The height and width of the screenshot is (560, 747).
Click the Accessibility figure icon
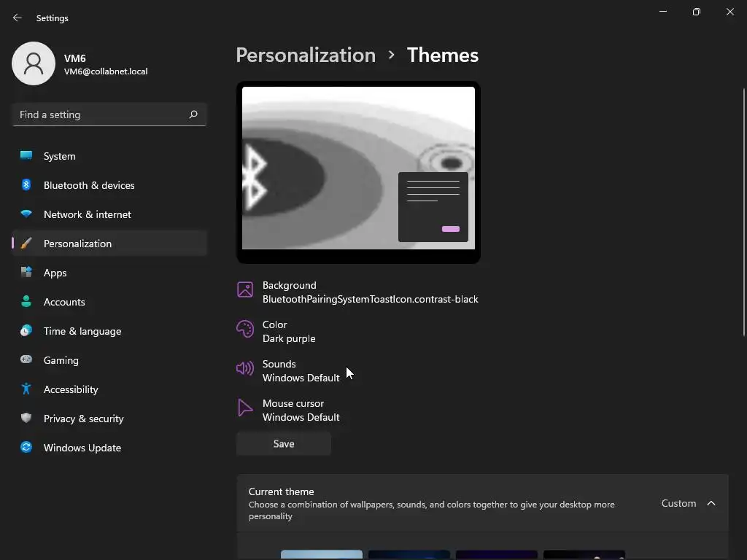tap(26, 389)
